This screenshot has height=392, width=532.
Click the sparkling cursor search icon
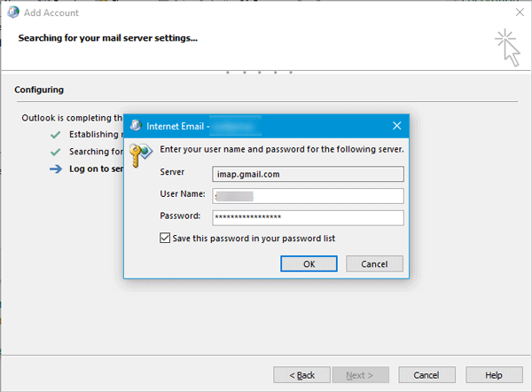click(x=508, y=46)
